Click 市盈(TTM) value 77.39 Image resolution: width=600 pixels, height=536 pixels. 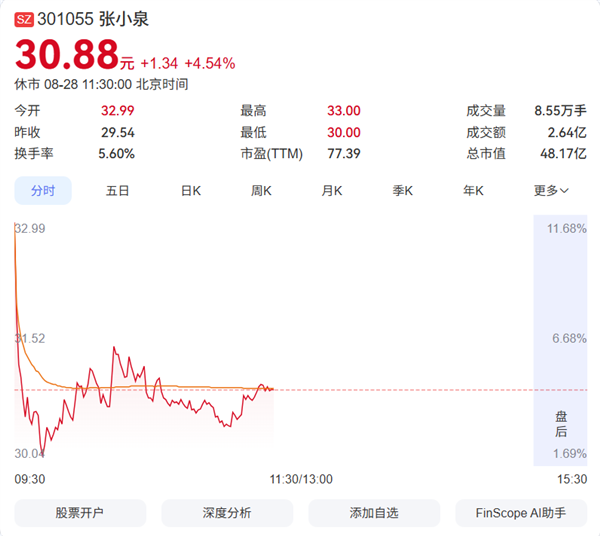344,154
